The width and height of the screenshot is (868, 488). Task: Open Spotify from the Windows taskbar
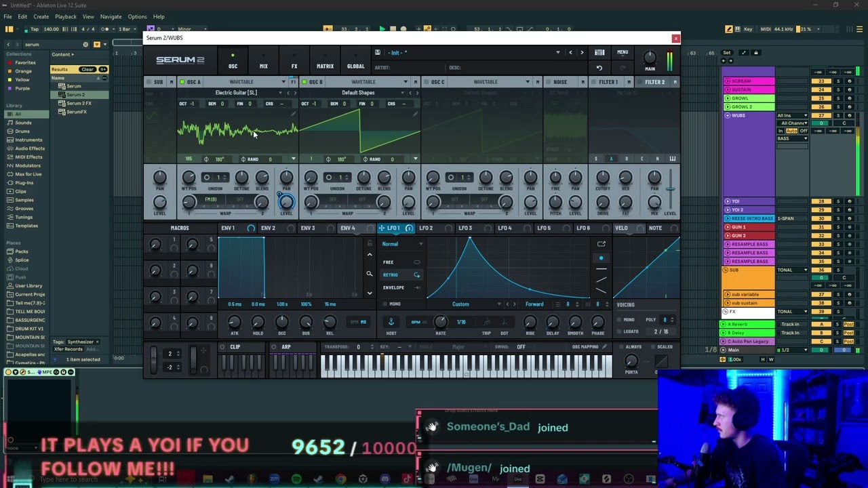tap(296, 479)
